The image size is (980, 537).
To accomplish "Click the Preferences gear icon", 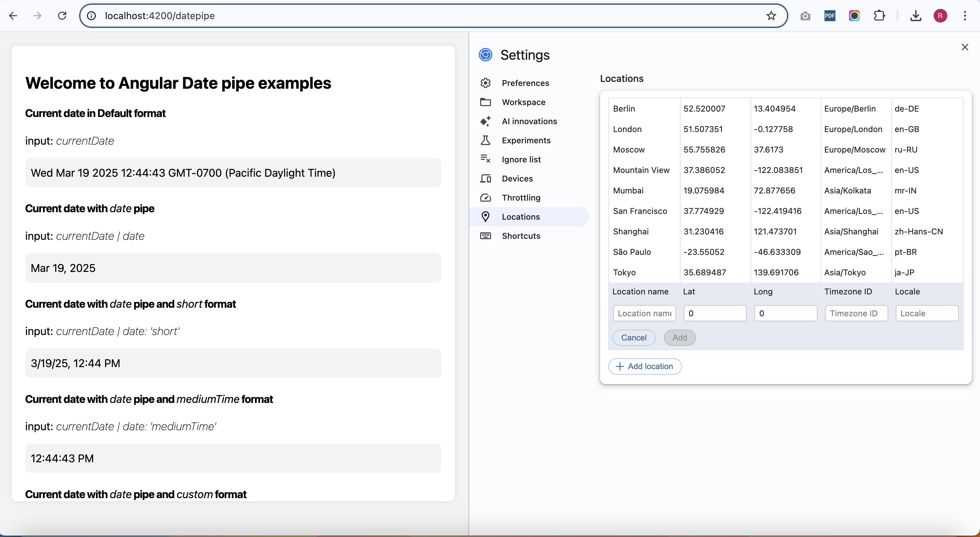I will tap(486, 83).
